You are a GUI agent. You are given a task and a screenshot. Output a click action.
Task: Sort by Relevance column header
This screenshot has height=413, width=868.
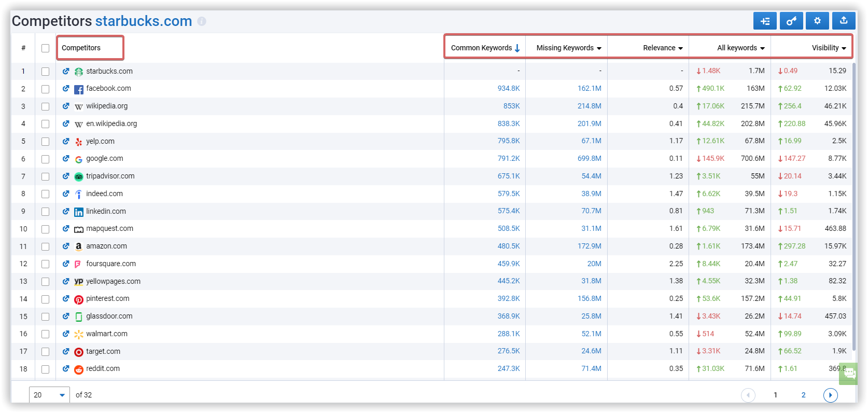[x=663, y=48]
